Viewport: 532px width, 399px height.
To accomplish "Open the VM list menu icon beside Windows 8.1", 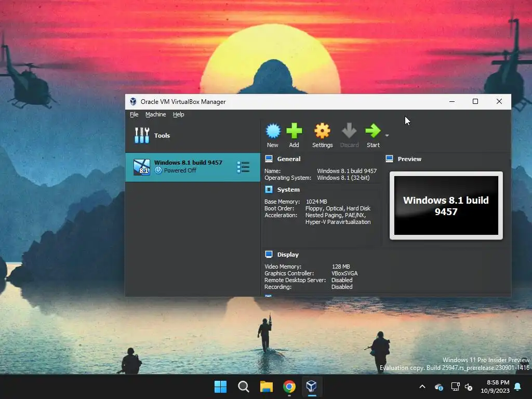I will [243, 167].
